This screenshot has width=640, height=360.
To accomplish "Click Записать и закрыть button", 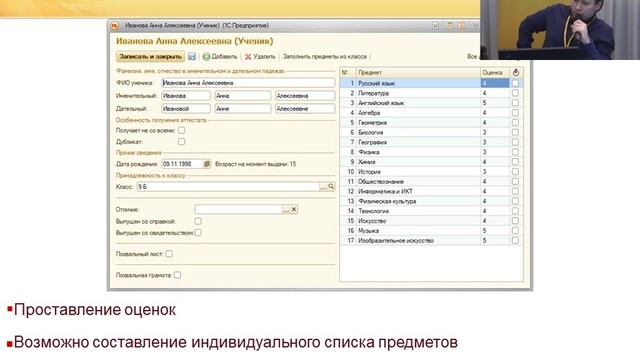I will click(150, 57).
